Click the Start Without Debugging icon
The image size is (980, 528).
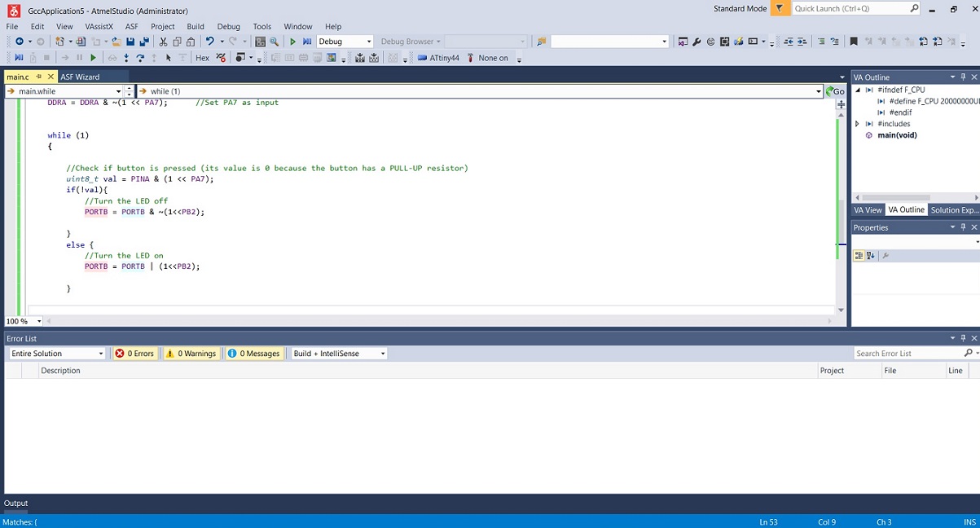[307, 41]
